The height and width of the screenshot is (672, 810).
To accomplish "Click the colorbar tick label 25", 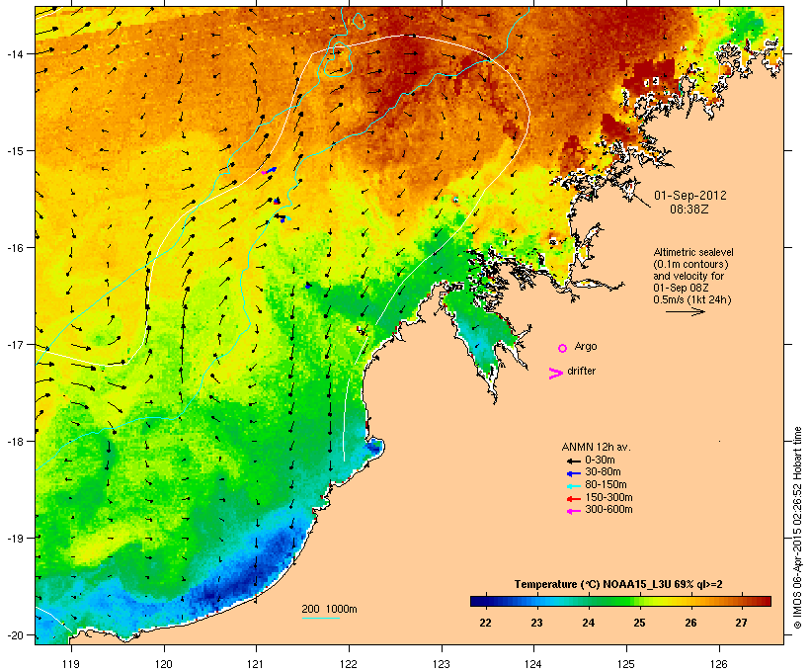I will 639,623.
